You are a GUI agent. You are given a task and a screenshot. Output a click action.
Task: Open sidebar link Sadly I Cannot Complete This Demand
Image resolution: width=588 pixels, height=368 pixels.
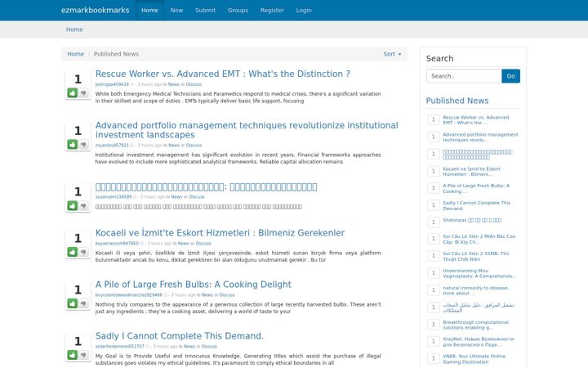(477, 205)
